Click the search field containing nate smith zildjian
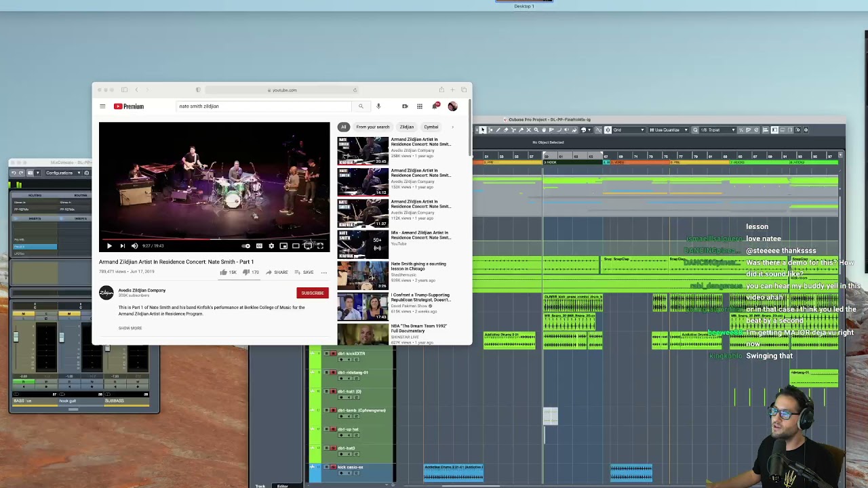This screenshot has height=488, width=868. tap(264, 106)
